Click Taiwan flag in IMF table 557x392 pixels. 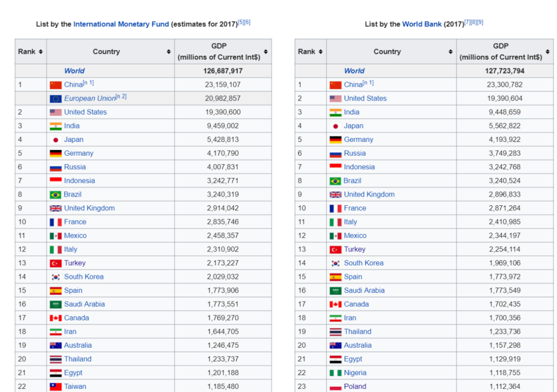55,387
